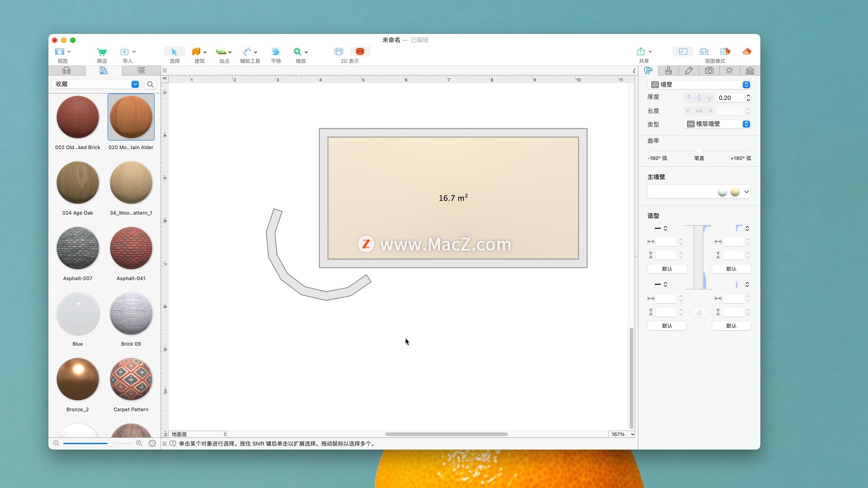Switch to 2D plan-only view mode
The image size is (868, 488).
pos(683,52)
